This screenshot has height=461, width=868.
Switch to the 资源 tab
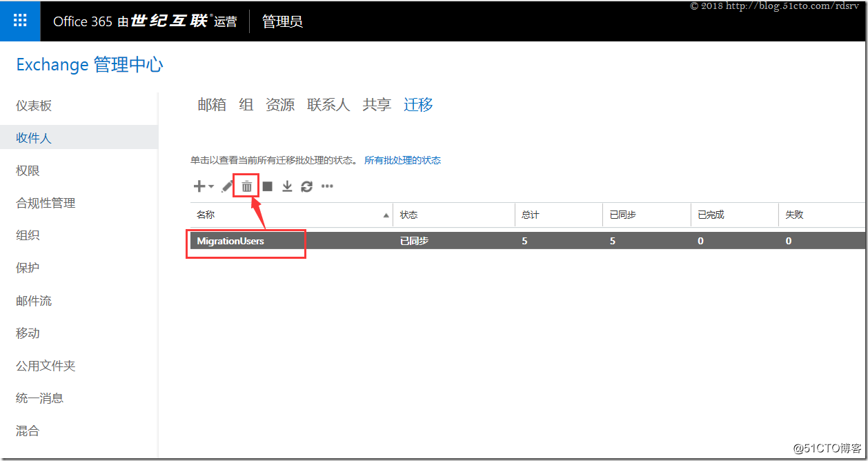(280, 105)
